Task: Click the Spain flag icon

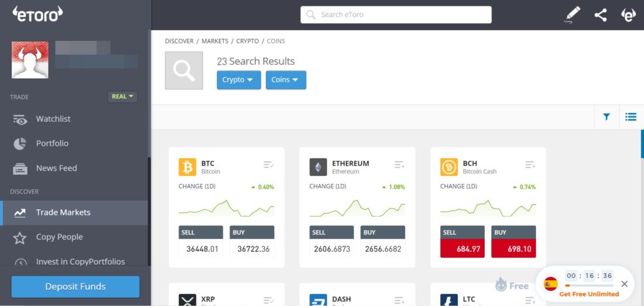Action: 551,284
